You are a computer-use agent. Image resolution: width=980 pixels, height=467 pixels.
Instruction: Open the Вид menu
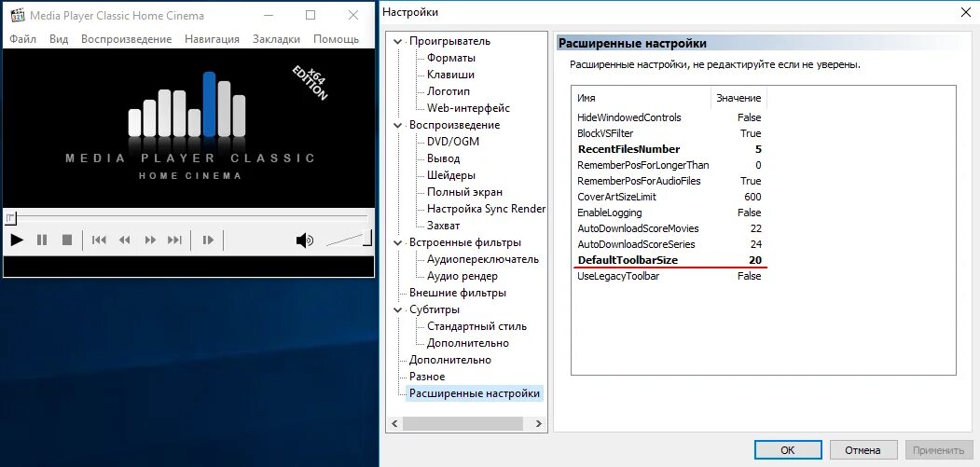tap(59, 39)
